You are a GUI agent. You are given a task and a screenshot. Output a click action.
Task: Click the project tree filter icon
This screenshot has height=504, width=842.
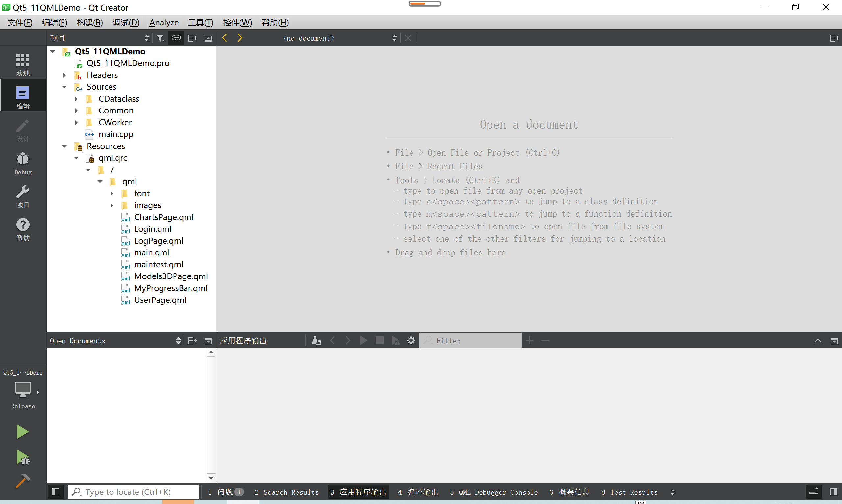[x=160, y=38]
